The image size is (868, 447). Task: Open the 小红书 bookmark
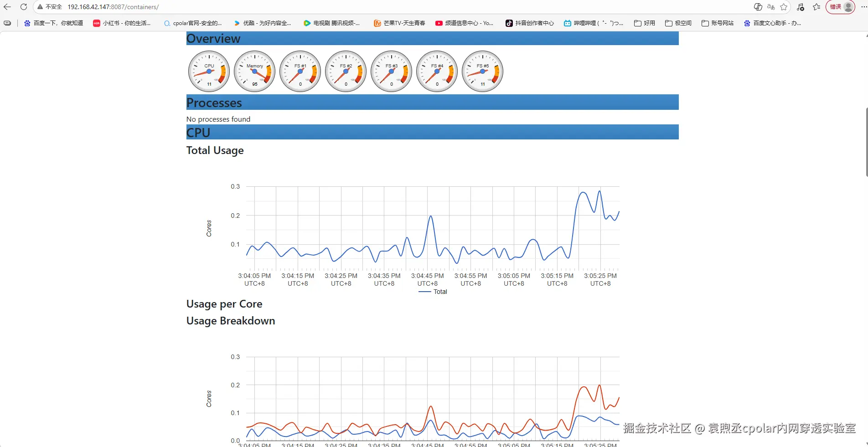(x=122, y=23)
